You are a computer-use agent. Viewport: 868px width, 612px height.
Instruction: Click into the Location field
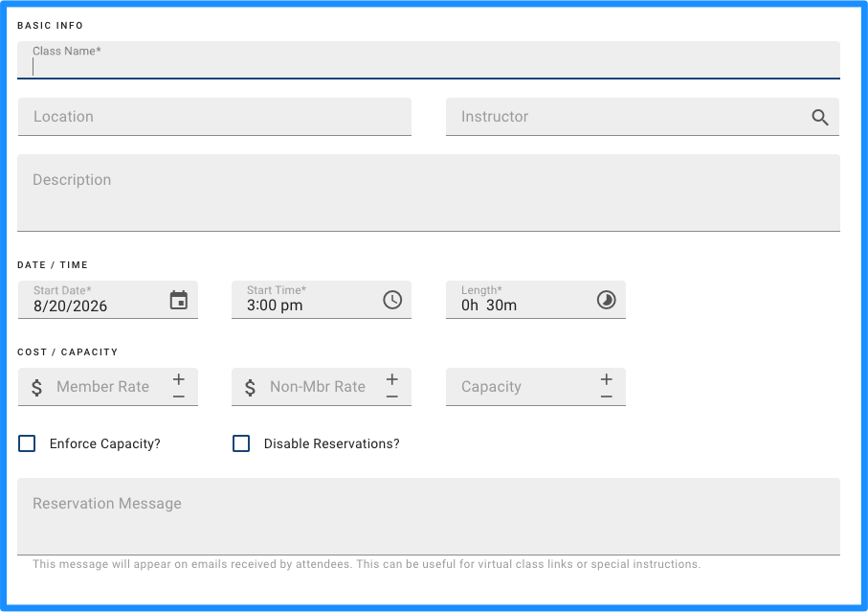tap(214, 117)
